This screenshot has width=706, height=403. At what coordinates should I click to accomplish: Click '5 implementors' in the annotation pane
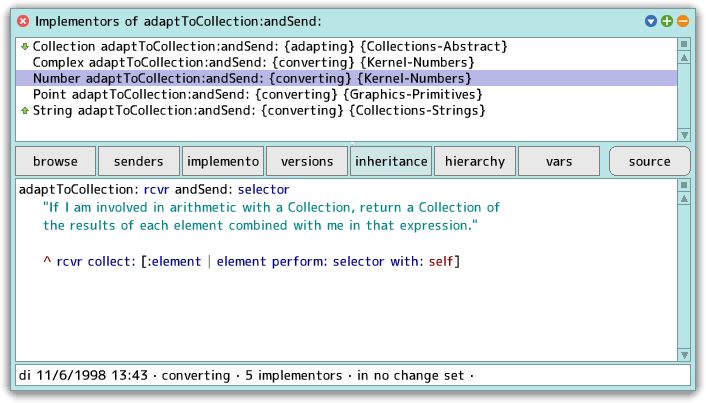(x=294, y=375)
